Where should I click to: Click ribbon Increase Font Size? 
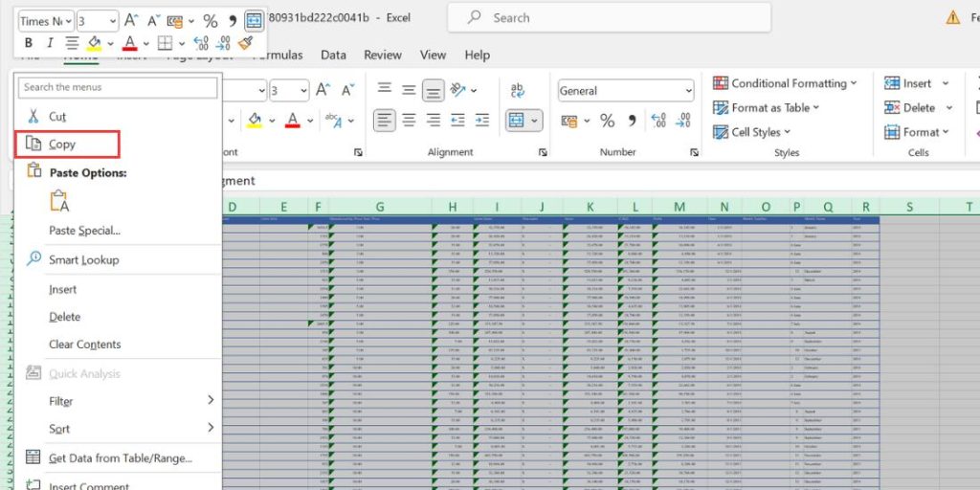[x=323, y=90]
